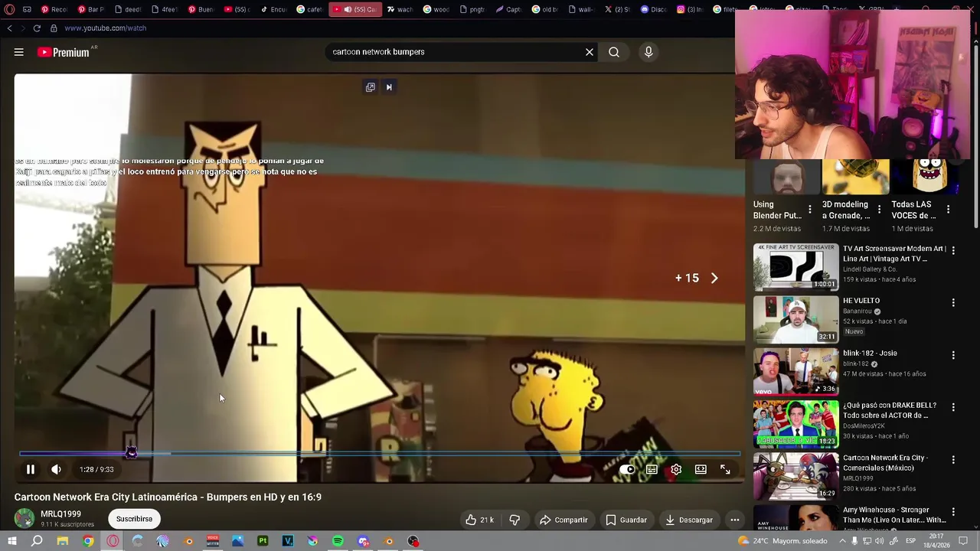Open the MRLQ1999 channel name link
The image size is (980, 551).
coord(60,514)
